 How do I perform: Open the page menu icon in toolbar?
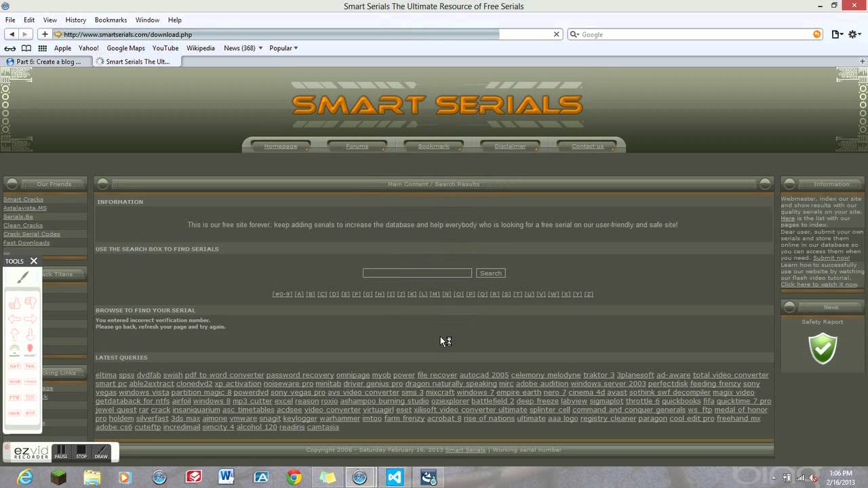point(837,34)
